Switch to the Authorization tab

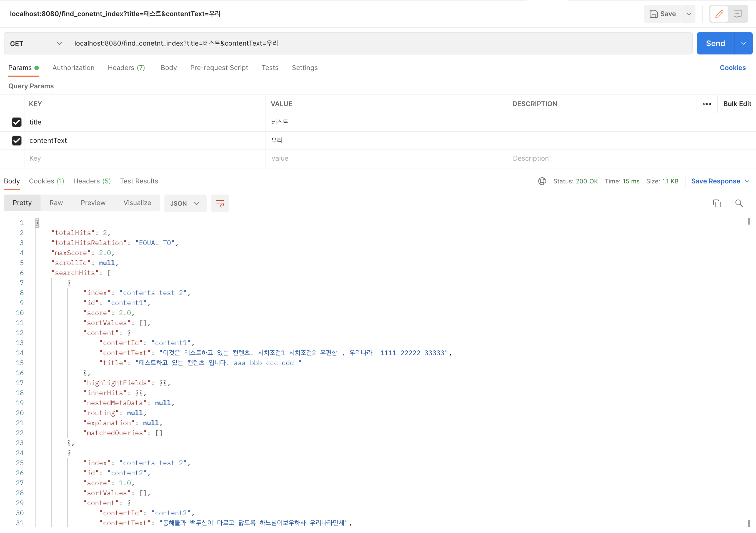pos(73,68)
